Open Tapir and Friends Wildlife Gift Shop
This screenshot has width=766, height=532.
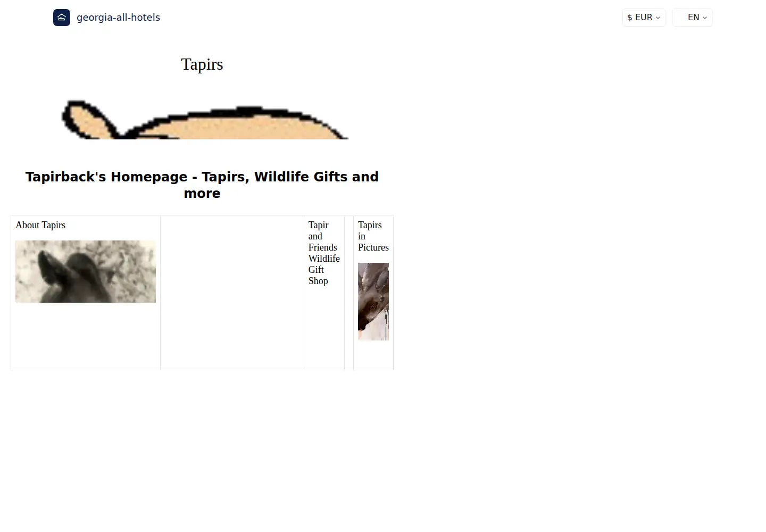324,253
